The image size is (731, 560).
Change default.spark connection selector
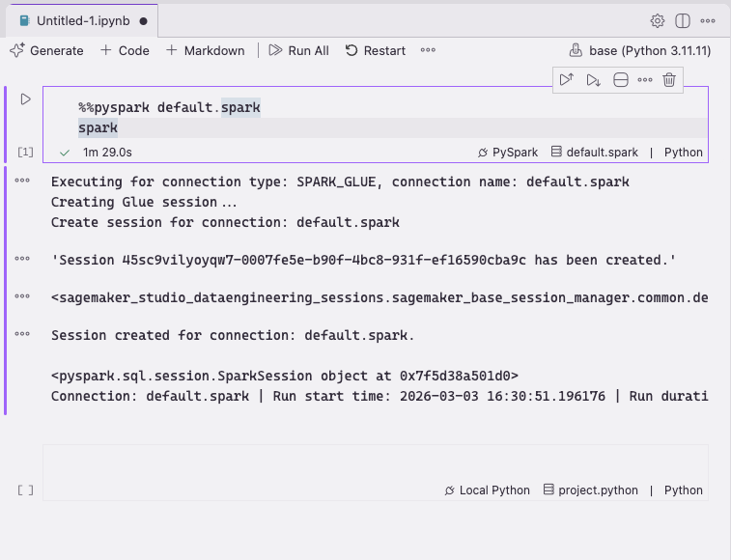point(595,153)
